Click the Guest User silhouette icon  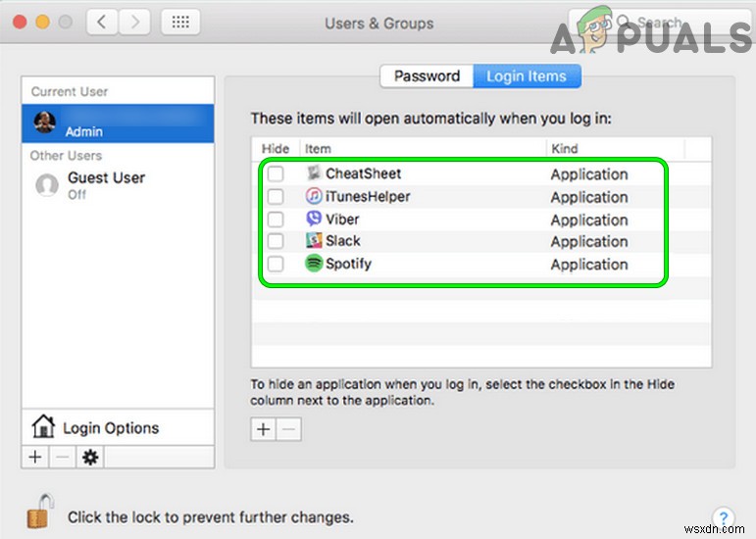pyautogui.click(x=47, y=185)
